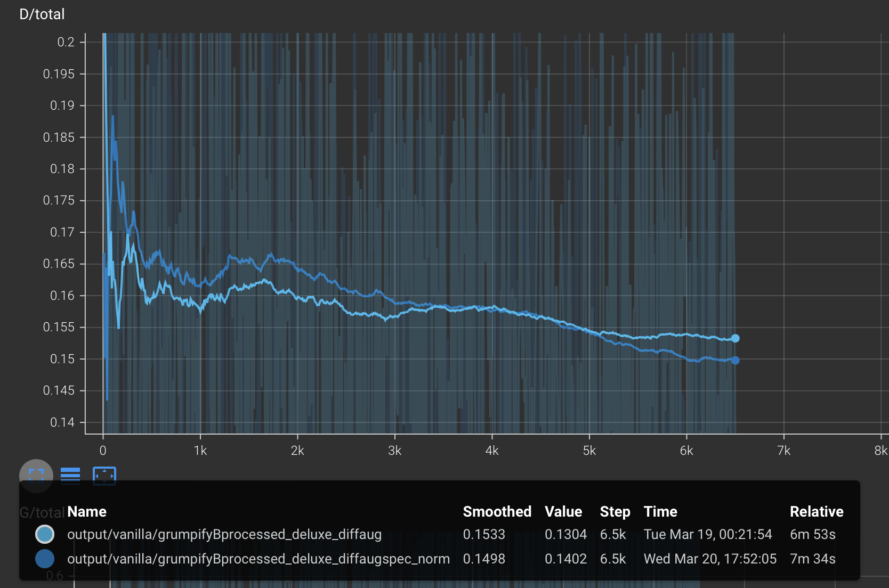Fit domain to data icon
The image size is (889, 588).
[x=104, y=475]
